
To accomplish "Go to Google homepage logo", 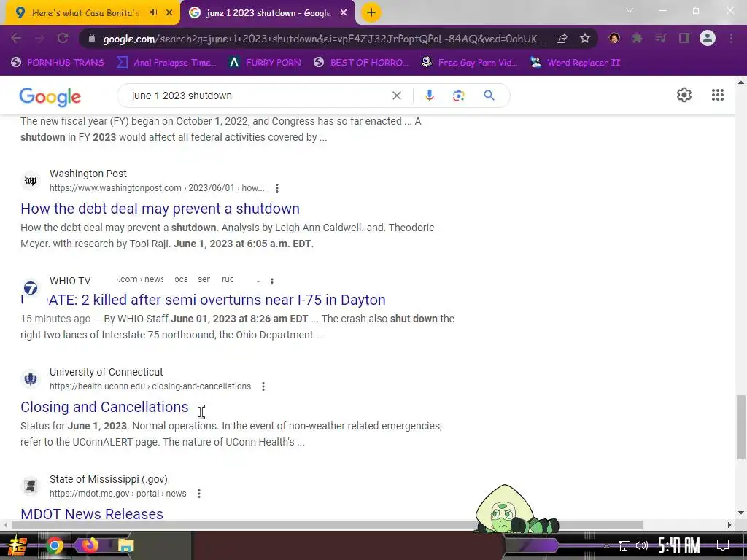I will coord(50,97).
